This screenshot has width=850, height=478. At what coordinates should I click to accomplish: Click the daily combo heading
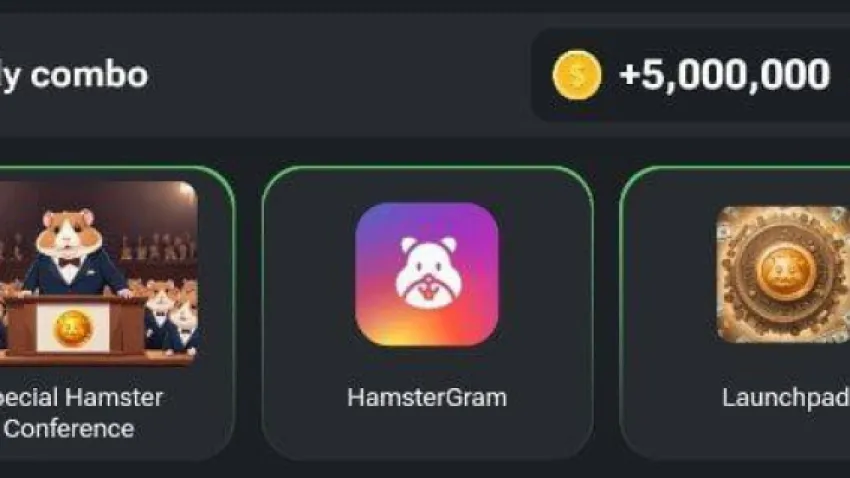pyautogui.click(x=74, y=75)
